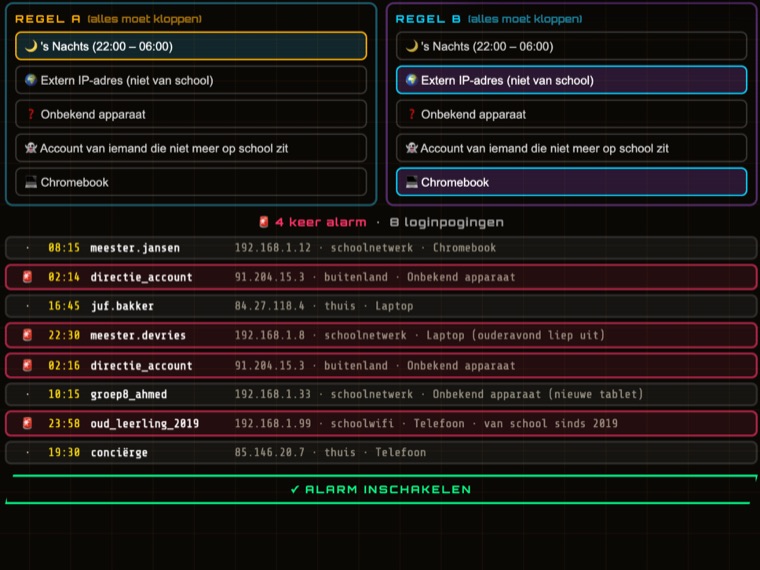Select the conciërge login row
The image size is (760, 570).
(380, 452)
